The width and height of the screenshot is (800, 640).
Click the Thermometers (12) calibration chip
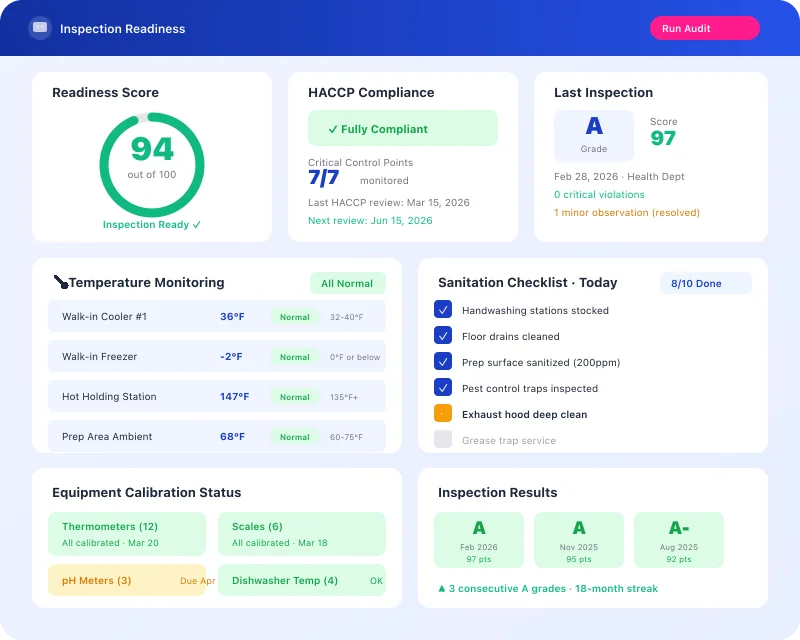pos(127,534)
